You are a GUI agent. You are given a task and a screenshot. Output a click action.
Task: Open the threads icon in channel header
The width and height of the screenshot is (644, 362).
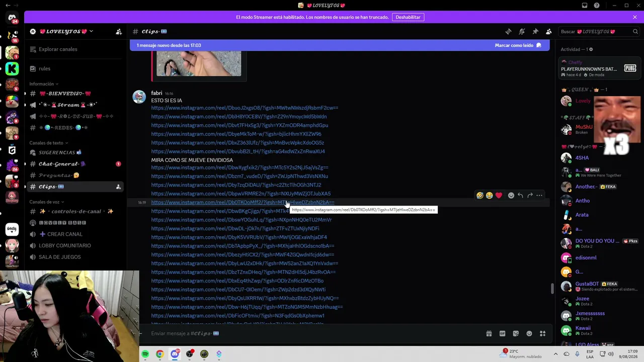click(x=508, y=31)
